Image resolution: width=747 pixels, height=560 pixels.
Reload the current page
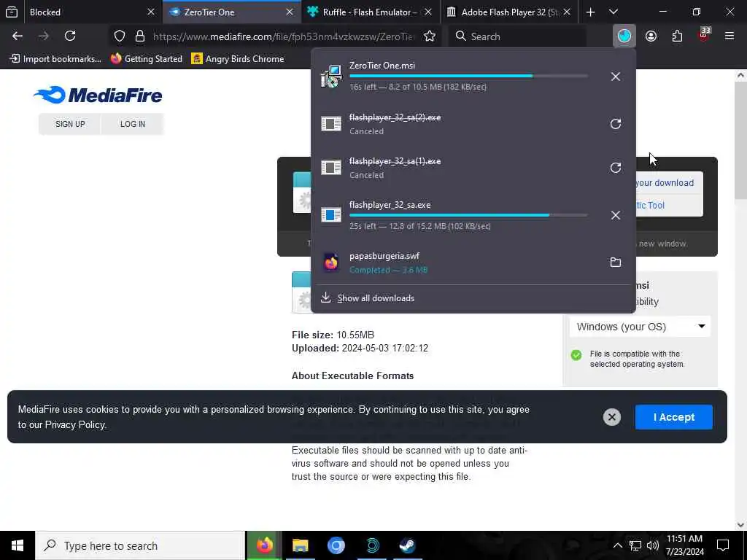pos(70,36)
